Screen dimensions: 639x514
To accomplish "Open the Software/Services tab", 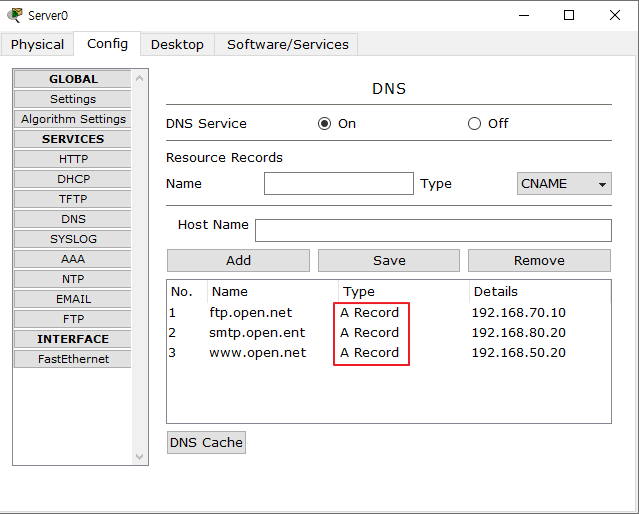I will (x=287, y=44).
